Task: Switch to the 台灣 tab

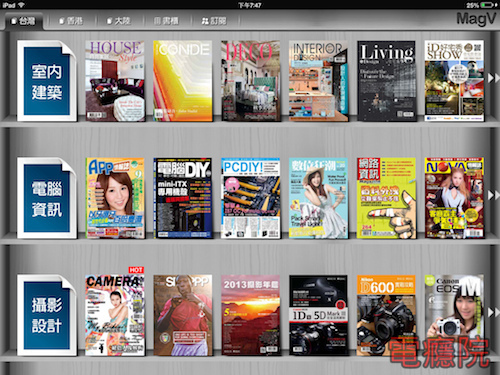Action: [24, 21]
